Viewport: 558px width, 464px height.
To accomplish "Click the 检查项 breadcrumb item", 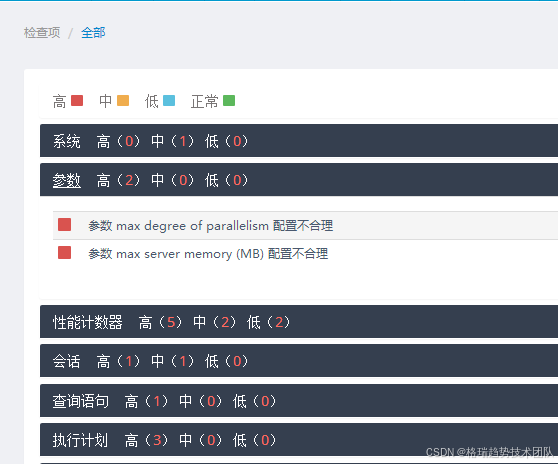I will pyautogui.click(x=42, y=33).
